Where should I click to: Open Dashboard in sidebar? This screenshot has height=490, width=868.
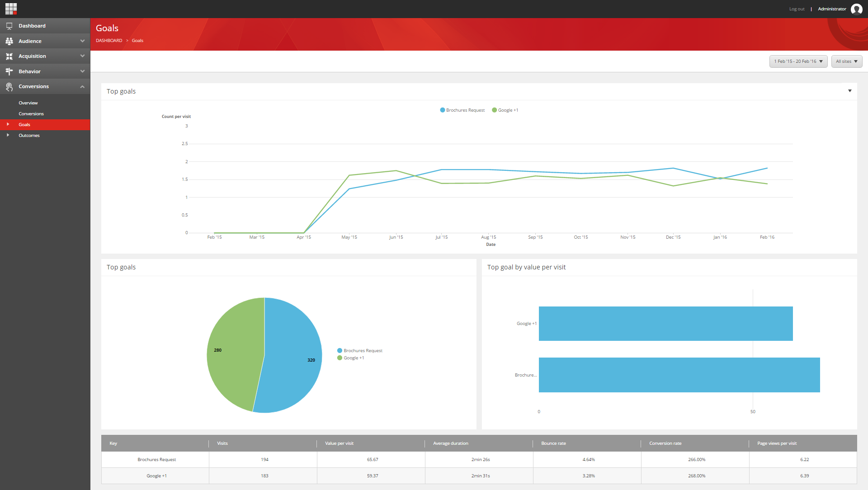pos(45,26)
